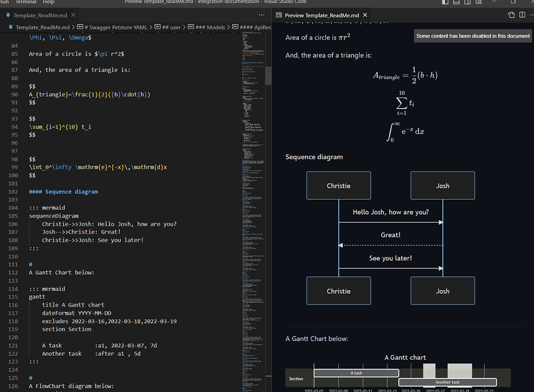Click 'See you later!' message label
534x392 pixels.
click(391, 258)
